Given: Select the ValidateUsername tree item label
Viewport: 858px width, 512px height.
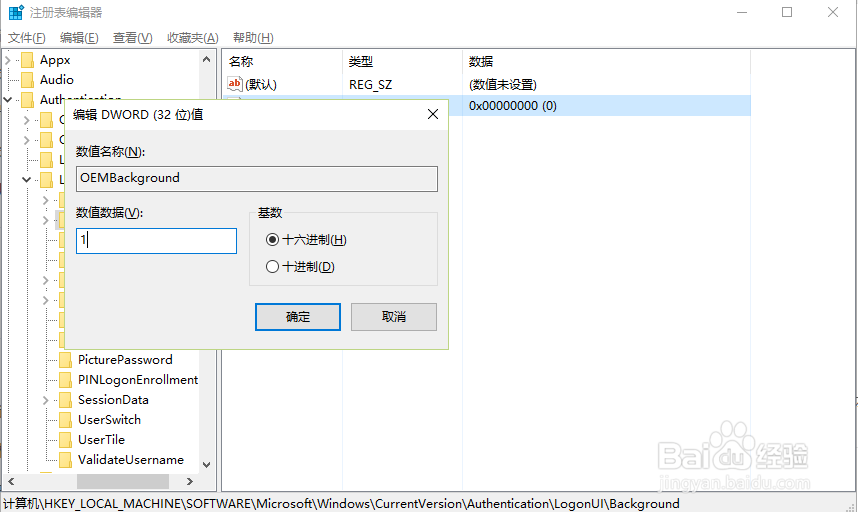Looking at the screenshot, I should (131, 459).
